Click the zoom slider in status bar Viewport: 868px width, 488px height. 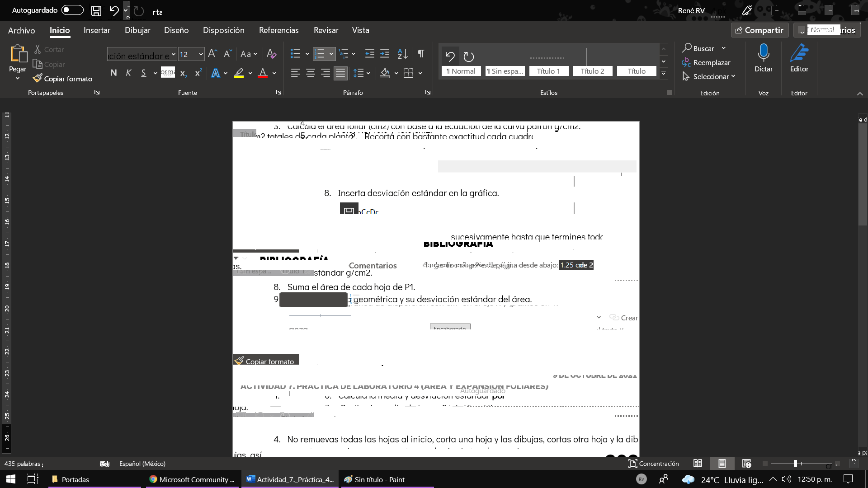click(x=795, y=464)
